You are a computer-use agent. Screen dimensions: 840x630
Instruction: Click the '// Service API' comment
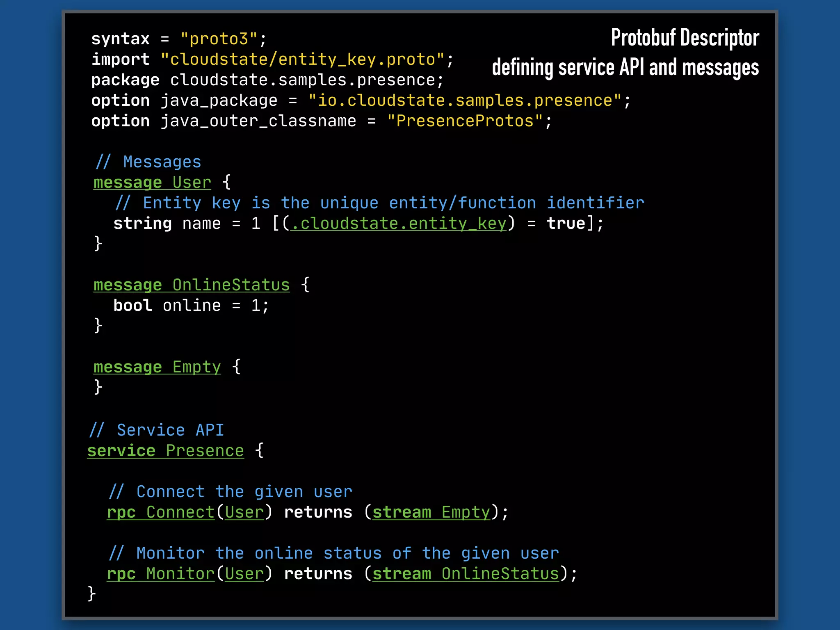click(157, 430)
